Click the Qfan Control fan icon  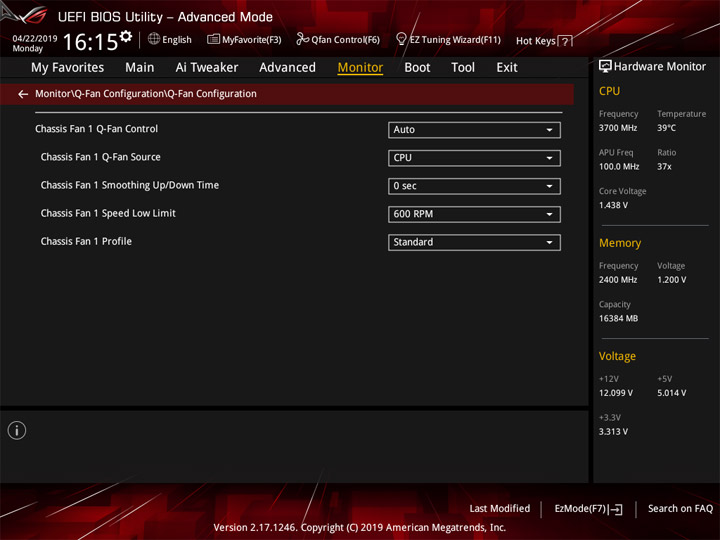click(x=302, y=39)
